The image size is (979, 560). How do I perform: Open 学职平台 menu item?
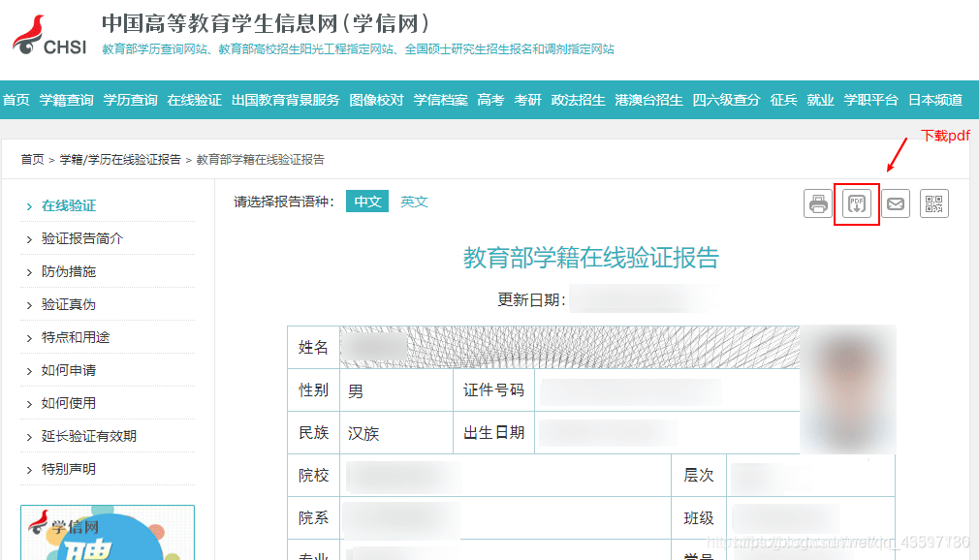[x=871, y=100]
